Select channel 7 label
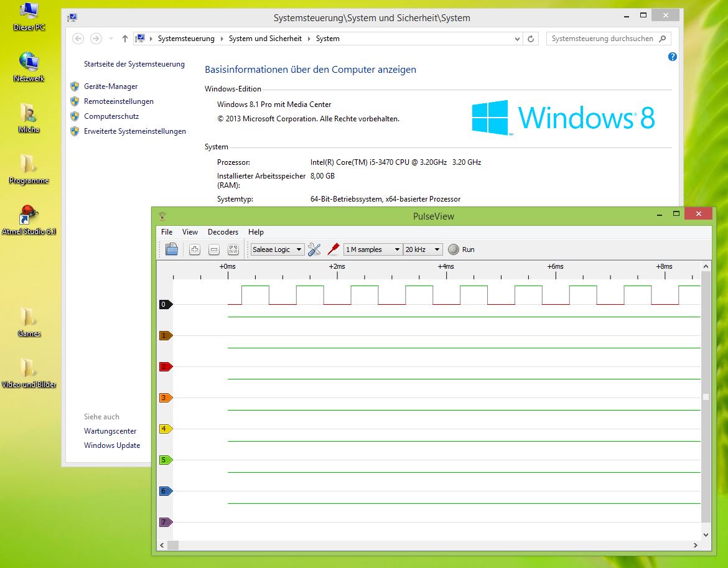This screenshot has height=568, width=728. 166,522
